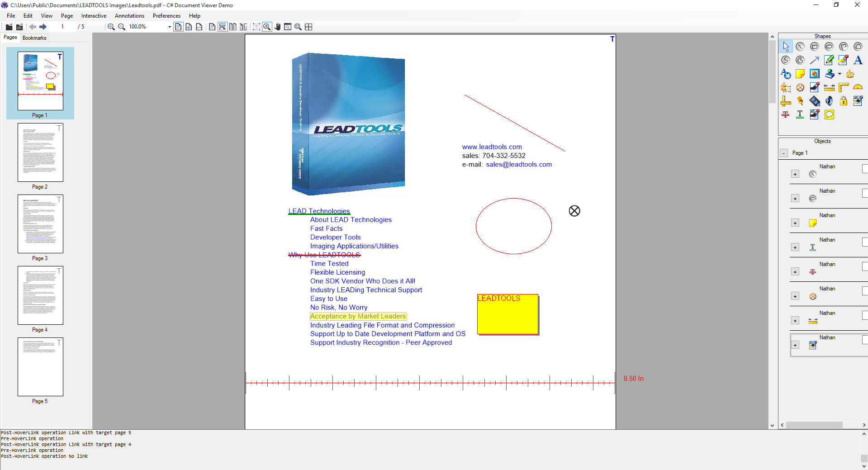Switch to the Pages tab

[10, 38]
